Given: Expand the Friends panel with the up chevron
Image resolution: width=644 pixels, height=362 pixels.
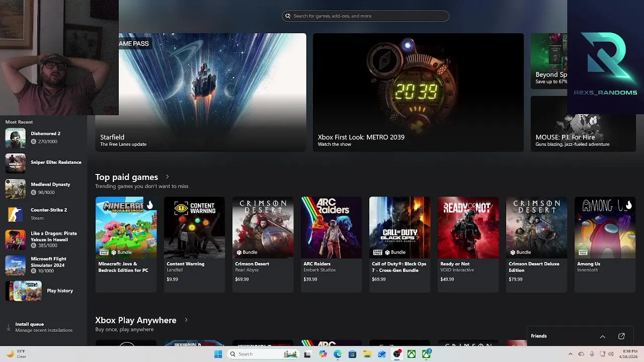Looking at the screenshot, I should click(602, 336).
